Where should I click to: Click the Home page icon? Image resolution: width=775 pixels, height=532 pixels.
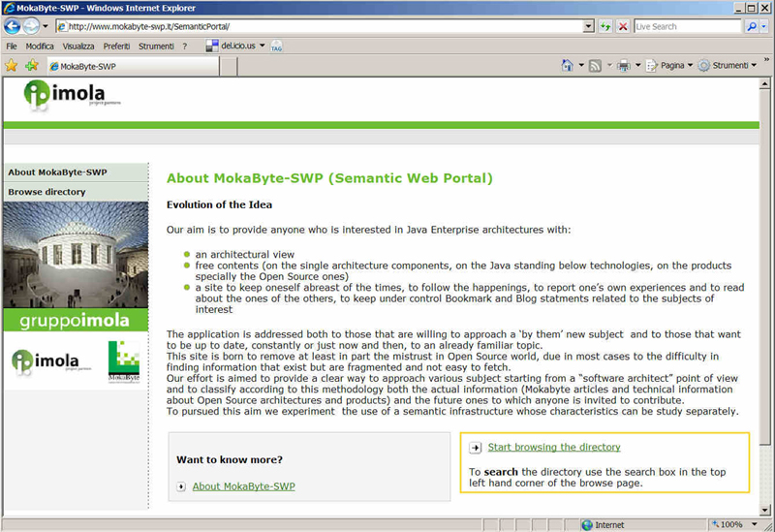click(568, 65)
